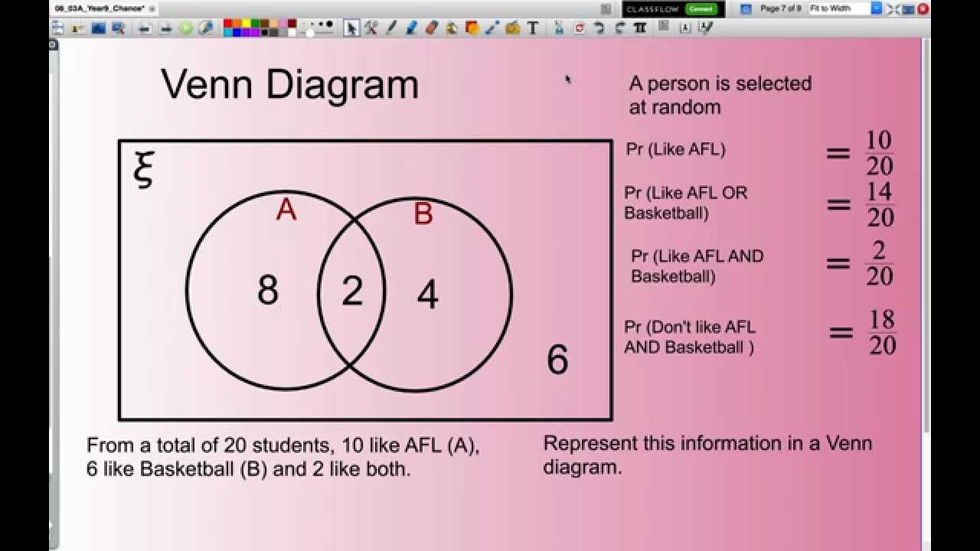Open the Desktop Tools icon
Image resolution: width=980 pixels, height=551 pixels.
[118, 28]
